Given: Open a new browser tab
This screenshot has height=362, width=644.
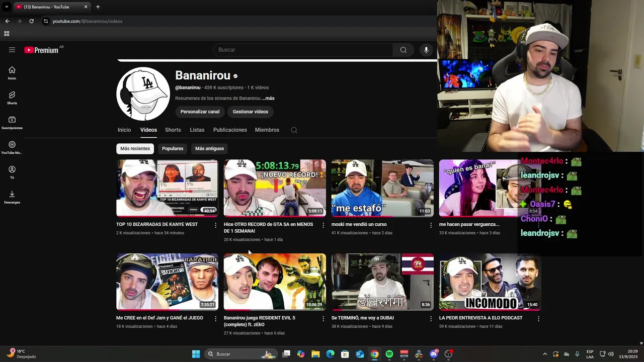Looking at the screenshot, I should tap(98, 7).
